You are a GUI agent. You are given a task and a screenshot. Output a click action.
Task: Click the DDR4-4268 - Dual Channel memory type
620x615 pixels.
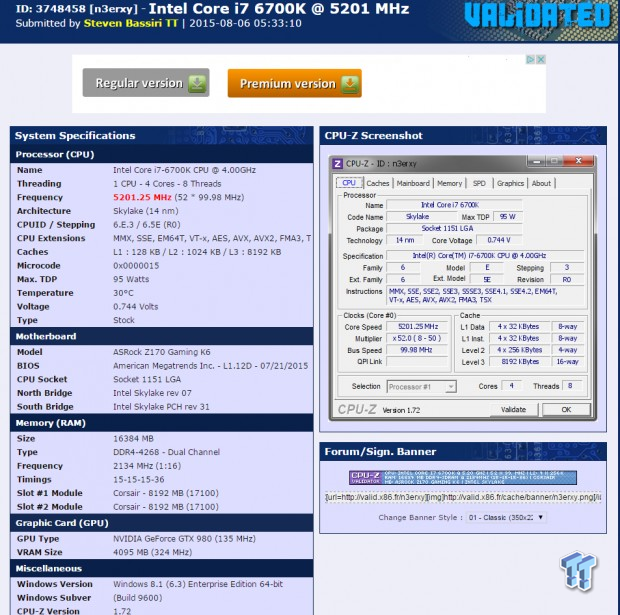(166, 452)
